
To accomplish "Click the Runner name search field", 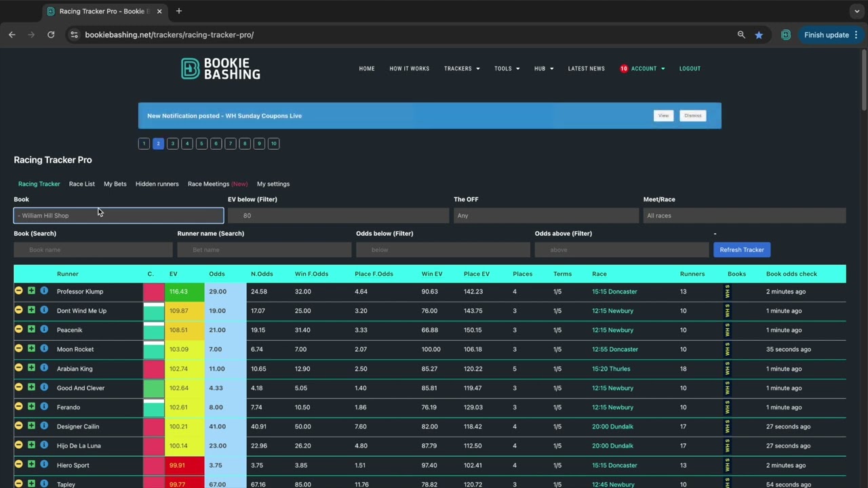I will pyautogui.click(x=264, y=249).
